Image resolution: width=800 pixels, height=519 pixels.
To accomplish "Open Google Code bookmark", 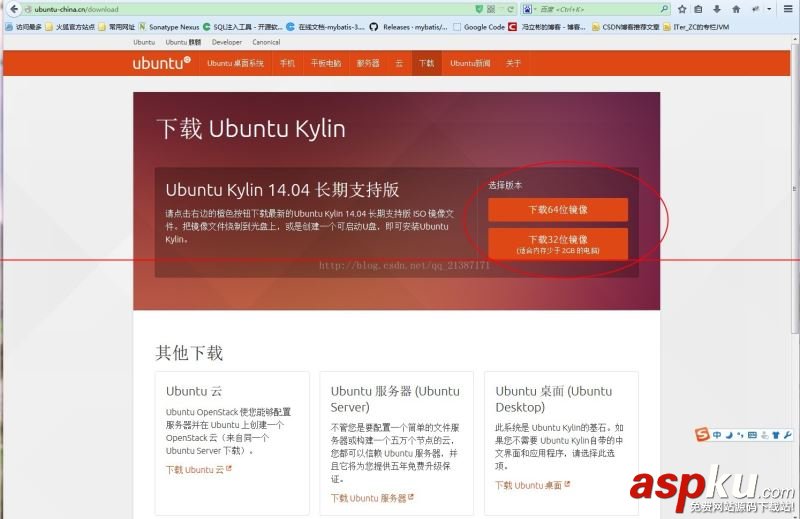I will pos(479,27).
